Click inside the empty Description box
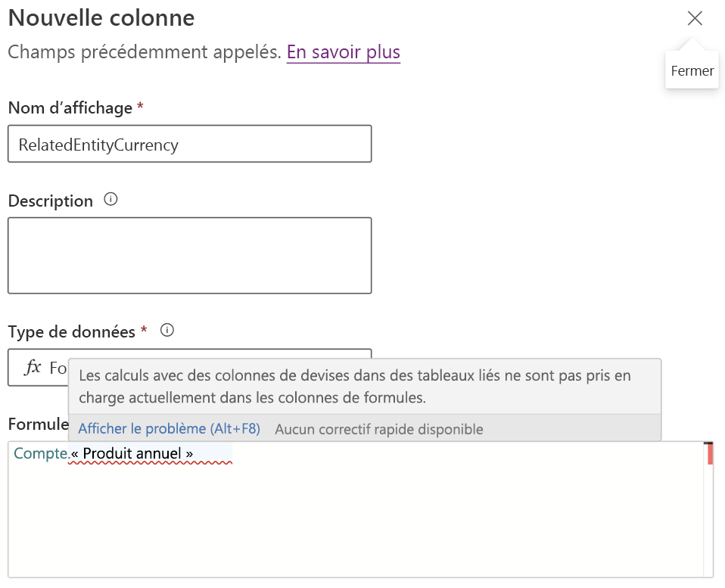 coord(189,254)
